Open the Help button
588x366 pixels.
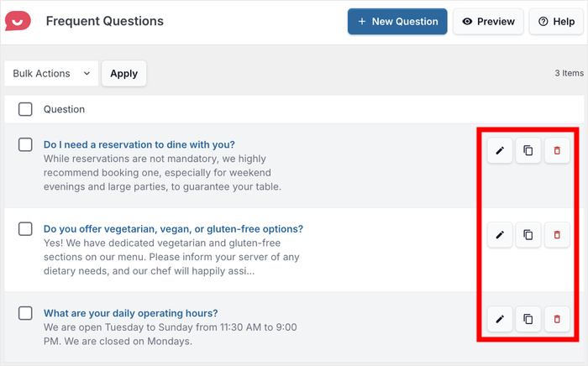coord(556,22)
